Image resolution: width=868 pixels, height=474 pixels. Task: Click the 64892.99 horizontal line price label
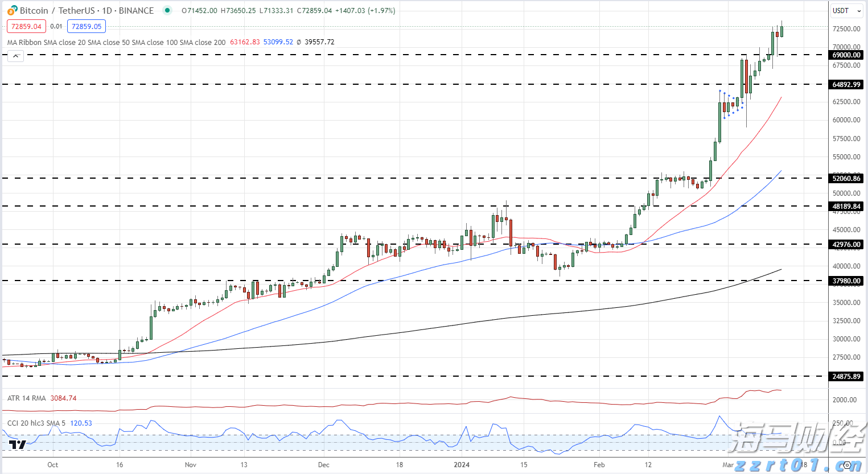pyautogui.click(x=846, y=85)
